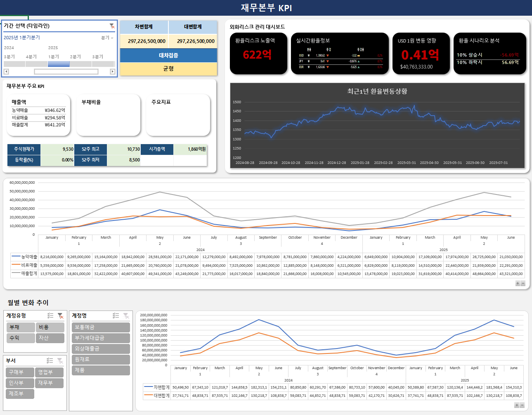532x415 pixels.
Task: Toggle 자산 in 계정유형 slicer
Action: 50,338
